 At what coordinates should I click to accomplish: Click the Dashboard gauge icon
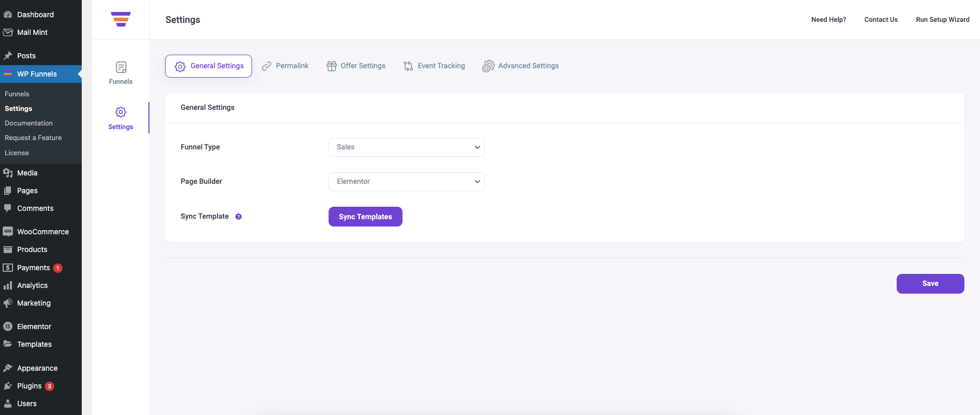click(x=8, y=15)
